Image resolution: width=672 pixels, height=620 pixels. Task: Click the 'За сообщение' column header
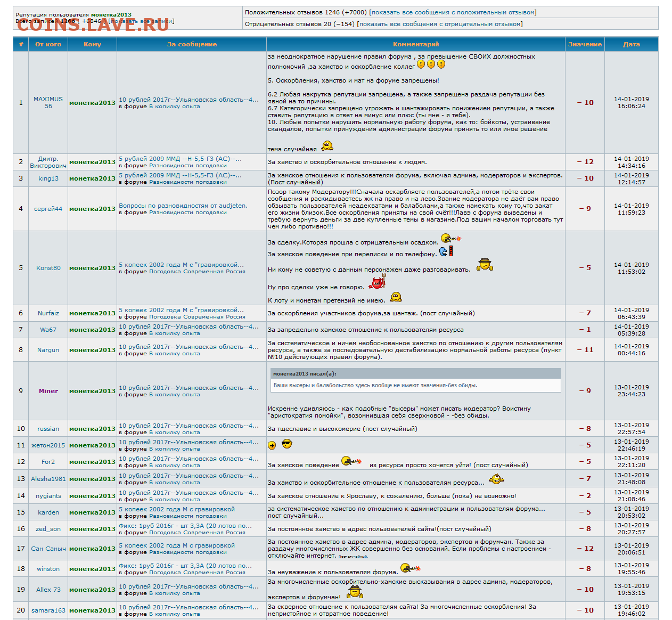tap(192, 44)
